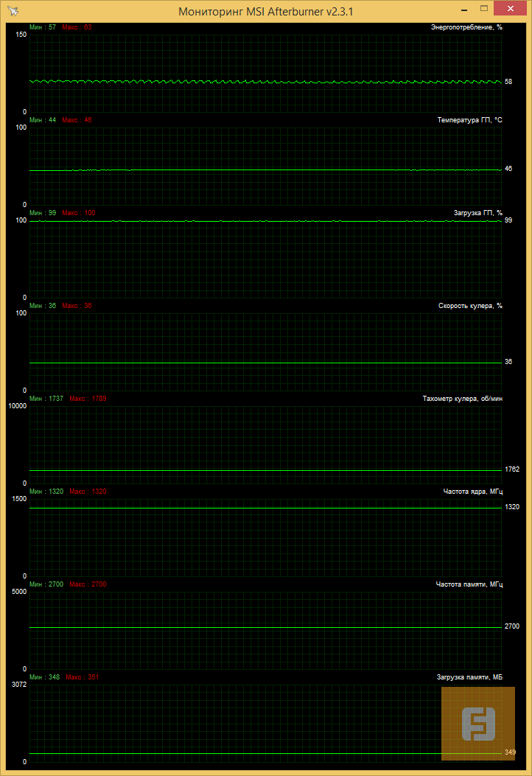
Task: Minimize the Afterburner monitoring window
Action: (x=464, y=9)
